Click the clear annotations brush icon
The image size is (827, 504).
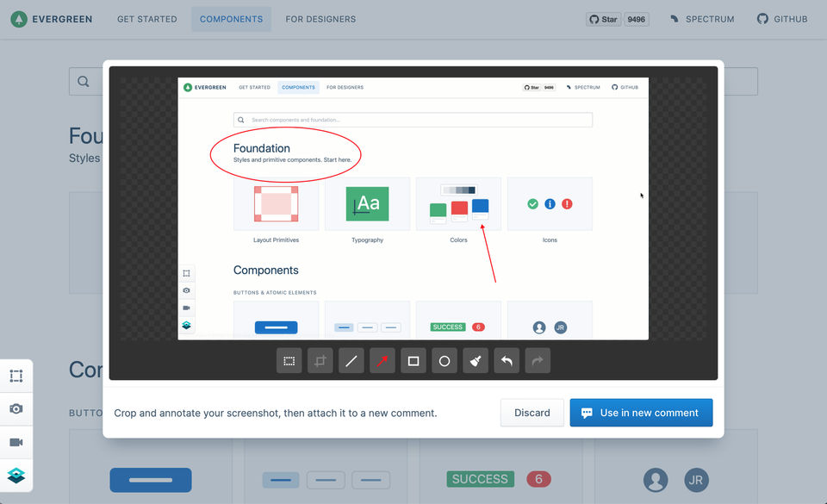click(x=476, y=361)
